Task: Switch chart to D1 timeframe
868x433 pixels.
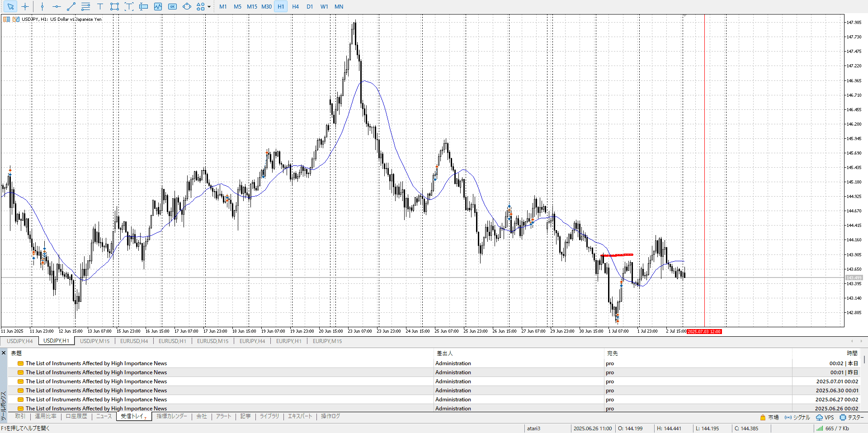Action: tap(310, 7)
